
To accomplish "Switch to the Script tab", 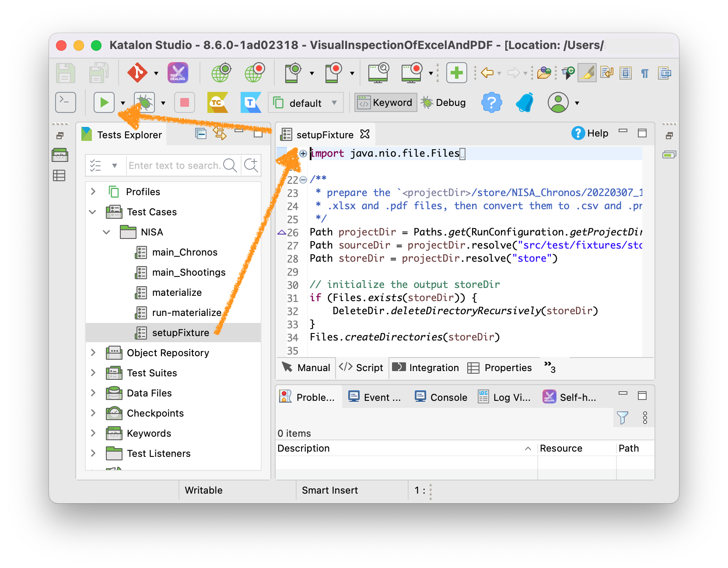I will [361, 367].
